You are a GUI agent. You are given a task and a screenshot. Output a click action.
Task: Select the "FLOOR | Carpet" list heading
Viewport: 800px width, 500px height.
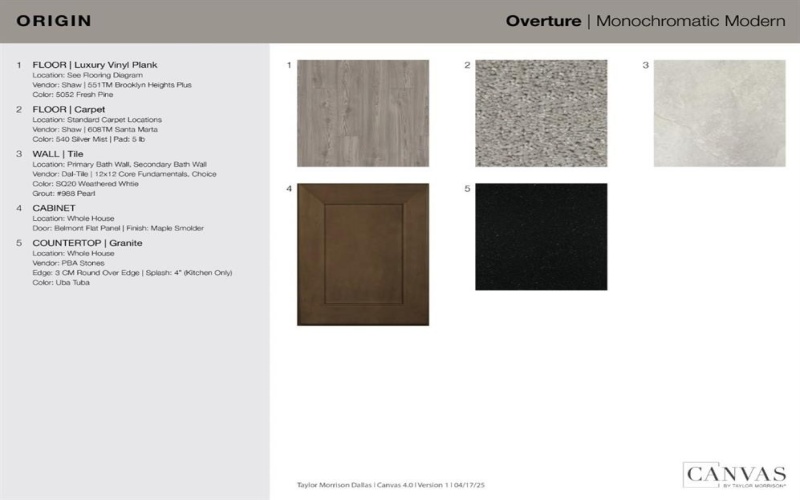[68, 109]
